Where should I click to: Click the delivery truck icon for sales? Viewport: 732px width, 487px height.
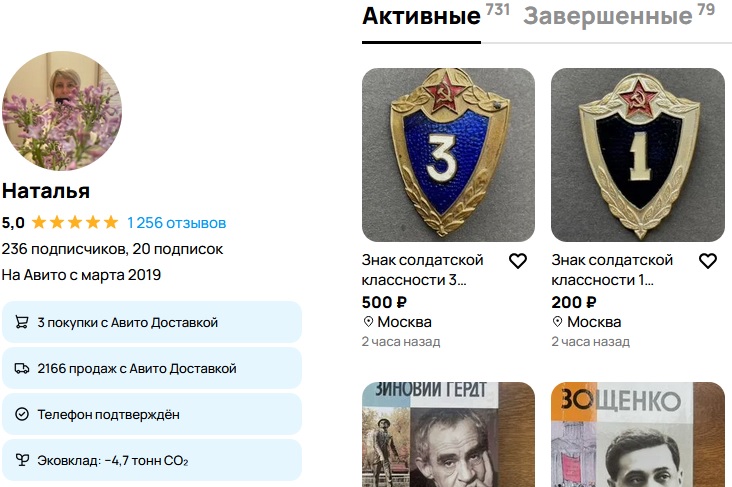point(21,368)
